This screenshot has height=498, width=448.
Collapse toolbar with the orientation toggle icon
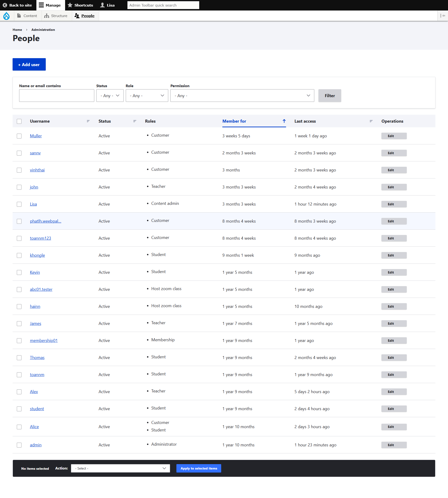(442, 16)
